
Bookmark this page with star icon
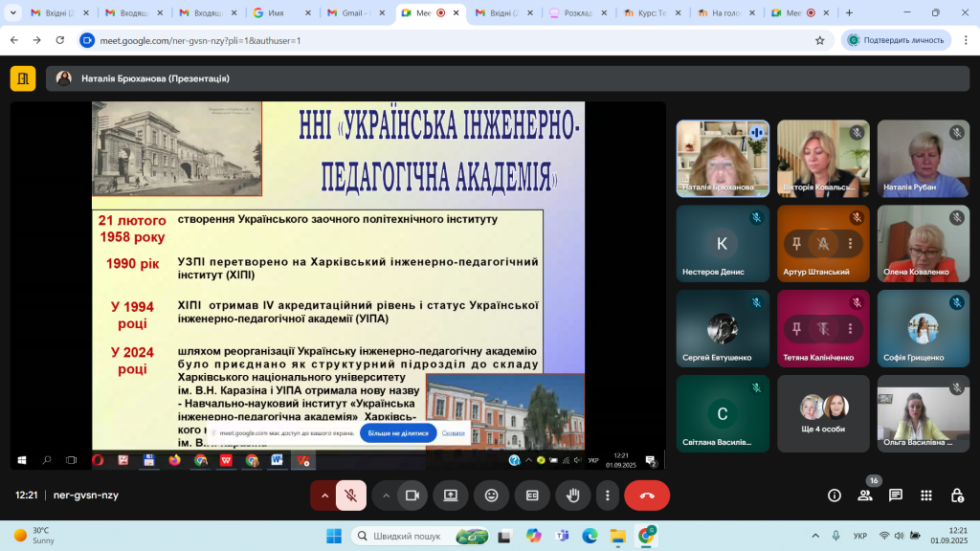coord(820,40)
